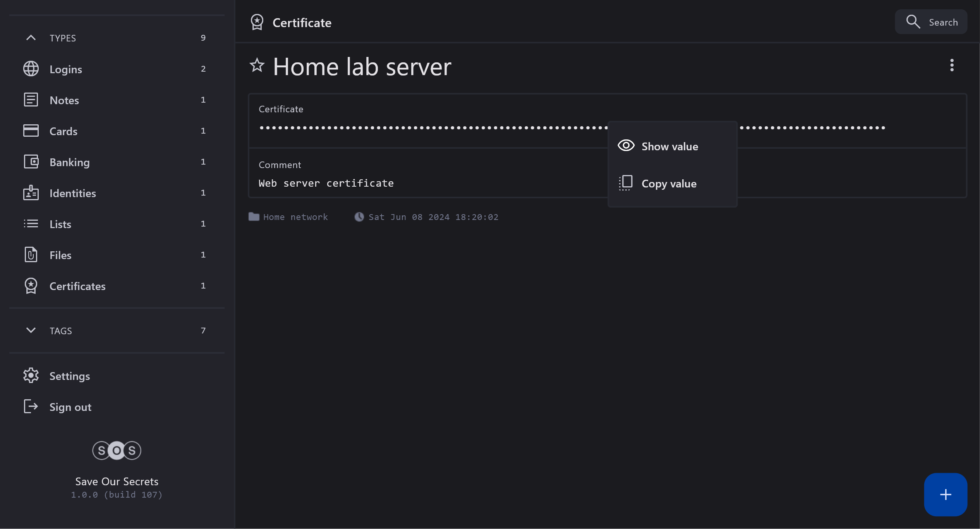
Task: Click the Banking safe icon
Action: [31, 162]
